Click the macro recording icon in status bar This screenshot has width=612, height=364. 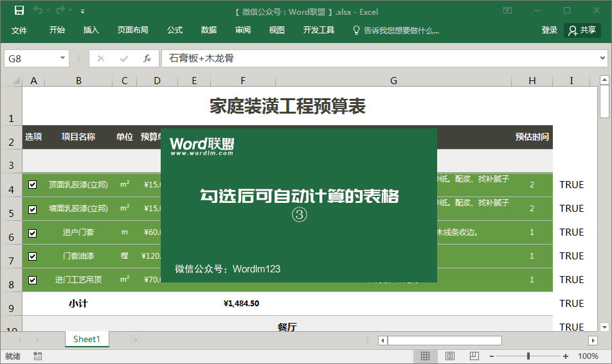click(37, 356)
